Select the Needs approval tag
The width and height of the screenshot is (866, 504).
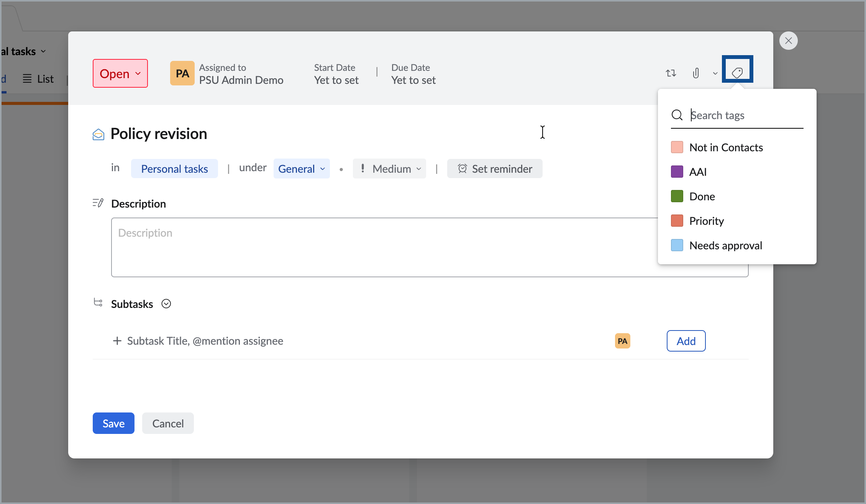pyautogui.click(x=737, y=245)
